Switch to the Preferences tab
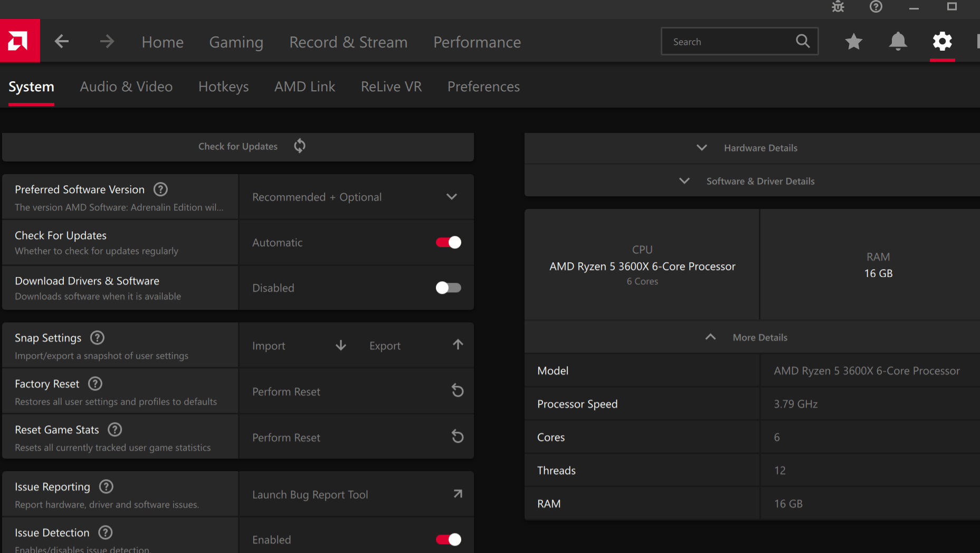The width and height of the screenshot is (980, 553). pyautogui.click(x=483, y=87)
